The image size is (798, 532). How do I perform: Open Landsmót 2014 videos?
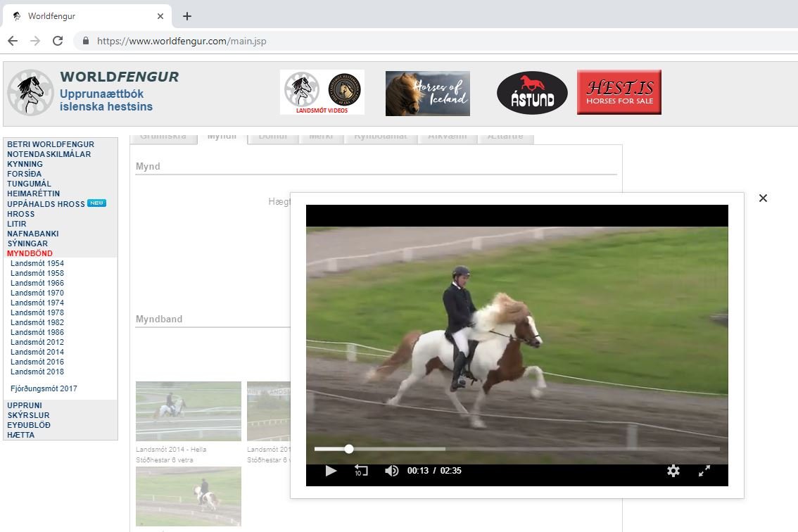37,352
